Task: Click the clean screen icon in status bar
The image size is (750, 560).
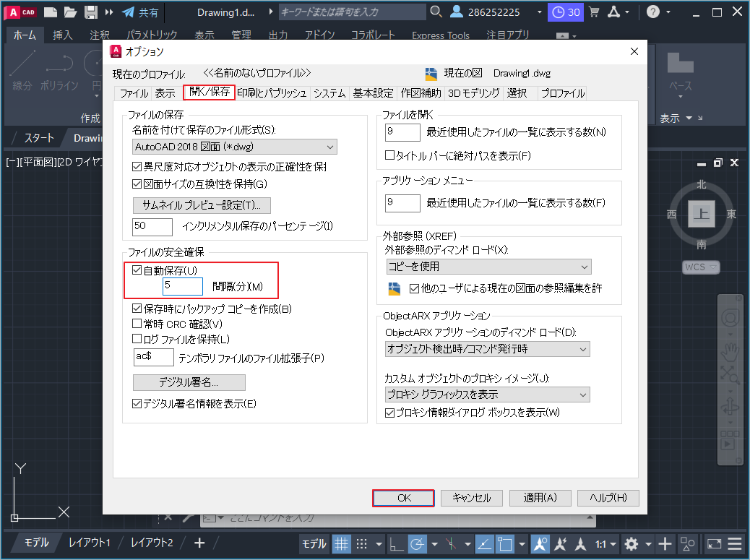Action: coord(714,543)
